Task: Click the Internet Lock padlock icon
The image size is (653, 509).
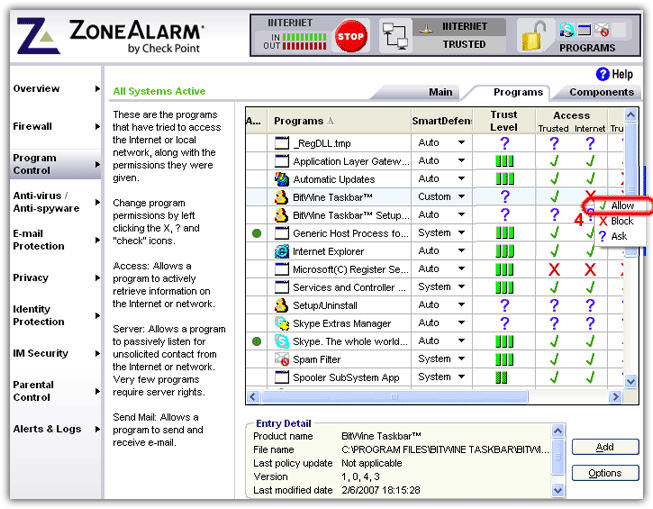Action: click(536, 35)
